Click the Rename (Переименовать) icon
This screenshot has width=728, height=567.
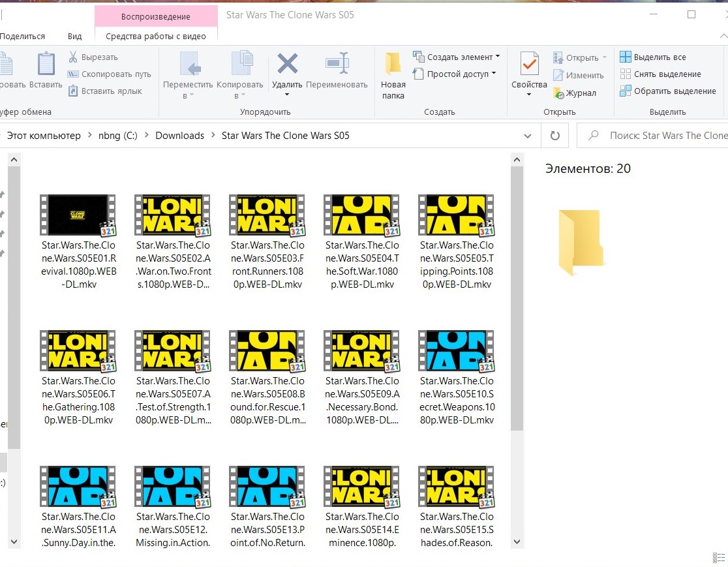tap(337, 63)
